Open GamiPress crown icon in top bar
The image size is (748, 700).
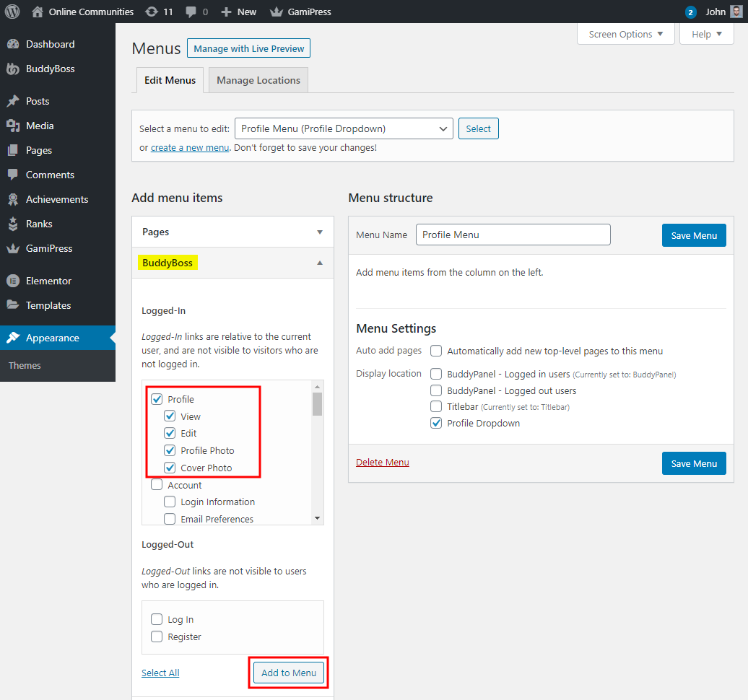(x=276, y=12)
